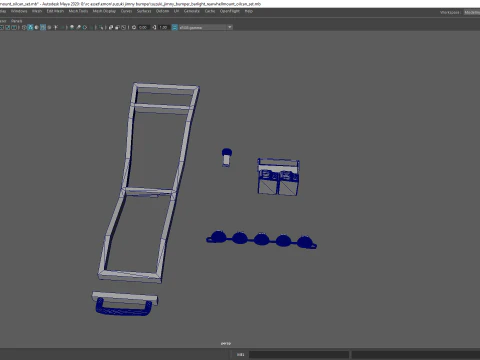
Task: Open the UV menu
Action: click(176, 11)
